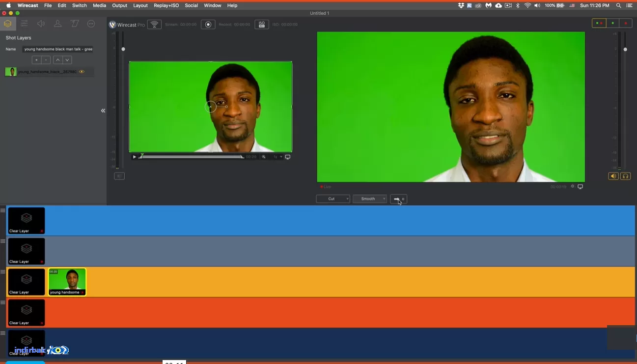637x364 pixels.
Task: Open the Smooth transition dropdown
Action: pos(370,199)
